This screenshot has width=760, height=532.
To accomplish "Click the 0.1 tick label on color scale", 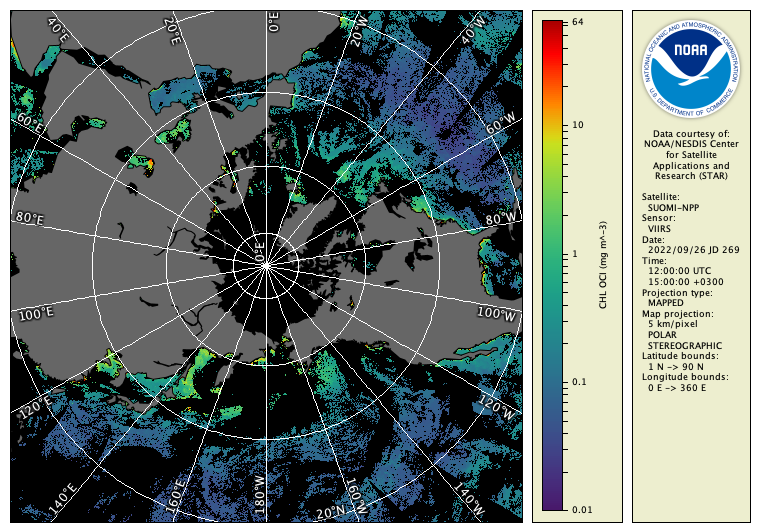I will [579, 383].
